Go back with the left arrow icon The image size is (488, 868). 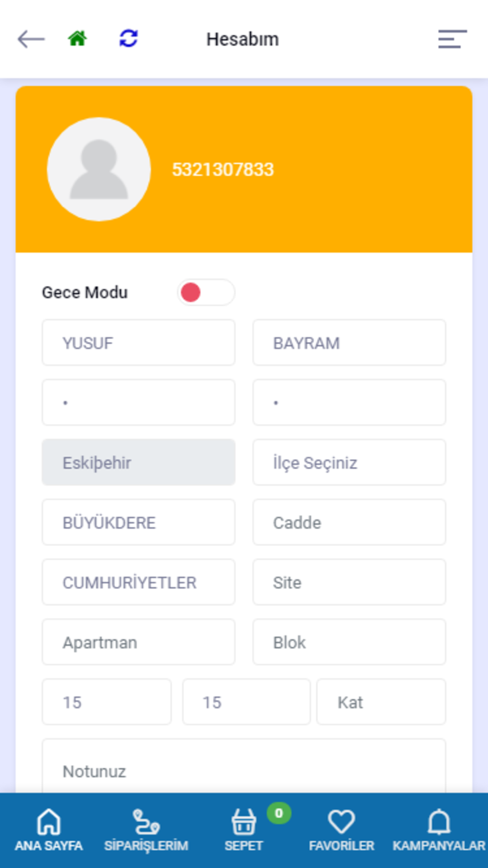pyautogui.click(x=31, y=39)
